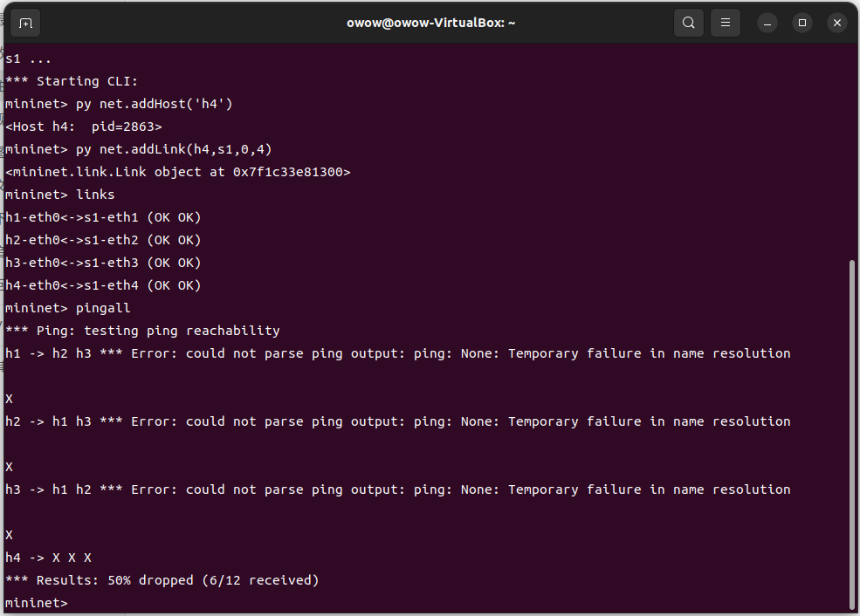This screenshot has width=860, height=616.
Task: Click the '*** Results: 50% dropped' line
Action: pyautogui.click(x=162, y=580)
